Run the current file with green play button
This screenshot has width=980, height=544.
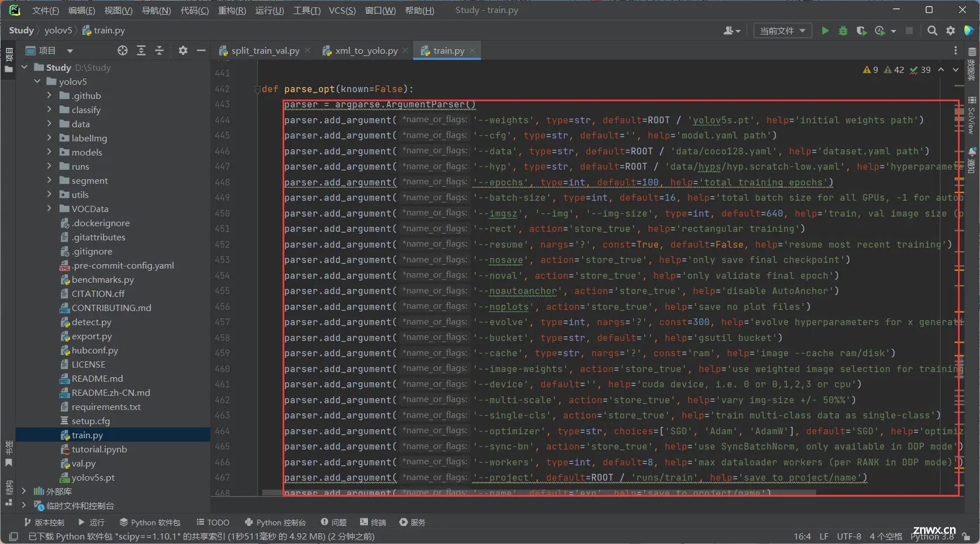coord(825,31)
